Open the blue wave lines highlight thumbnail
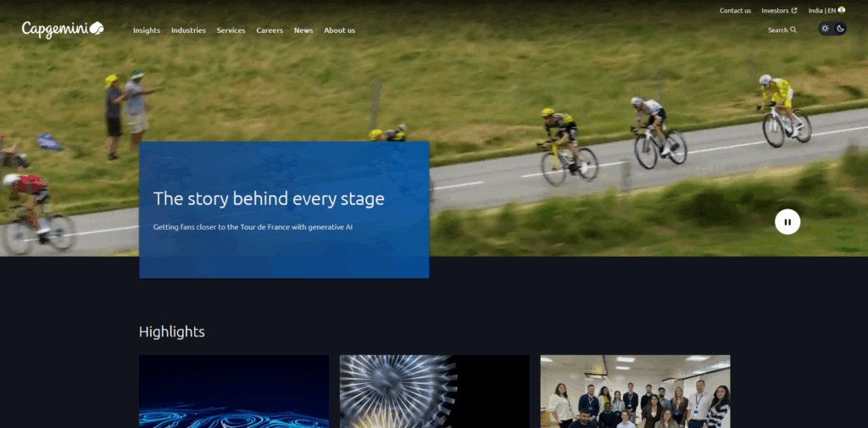Viewport: 868px width, 428px height. 234,392
